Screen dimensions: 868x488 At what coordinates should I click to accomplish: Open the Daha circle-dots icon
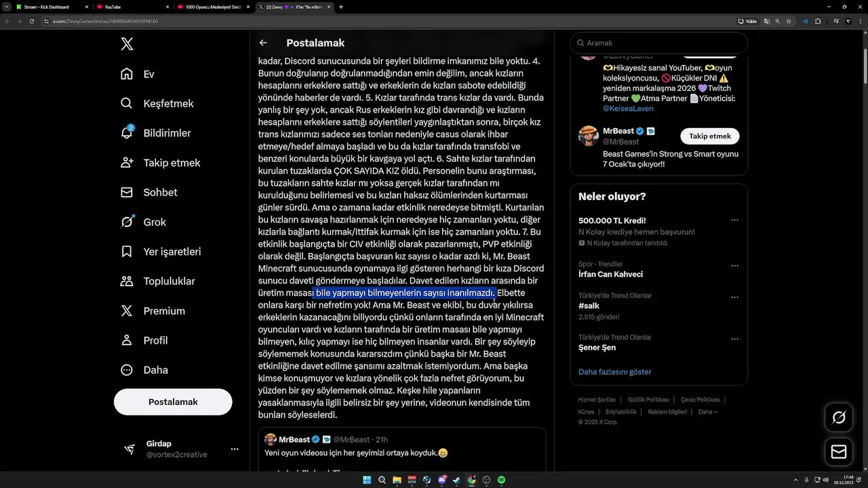(x=127, y=370)
